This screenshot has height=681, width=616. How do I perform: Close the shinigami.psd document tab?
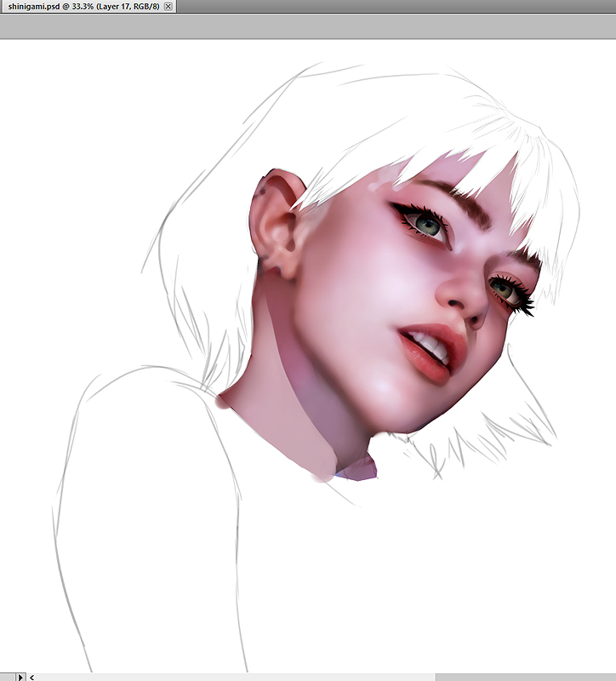click(x=168, y=6)
